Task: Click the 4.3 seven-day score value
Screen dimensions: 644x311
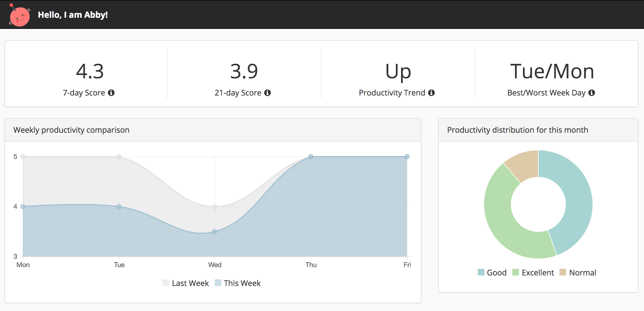Action: tap(90, 71)
